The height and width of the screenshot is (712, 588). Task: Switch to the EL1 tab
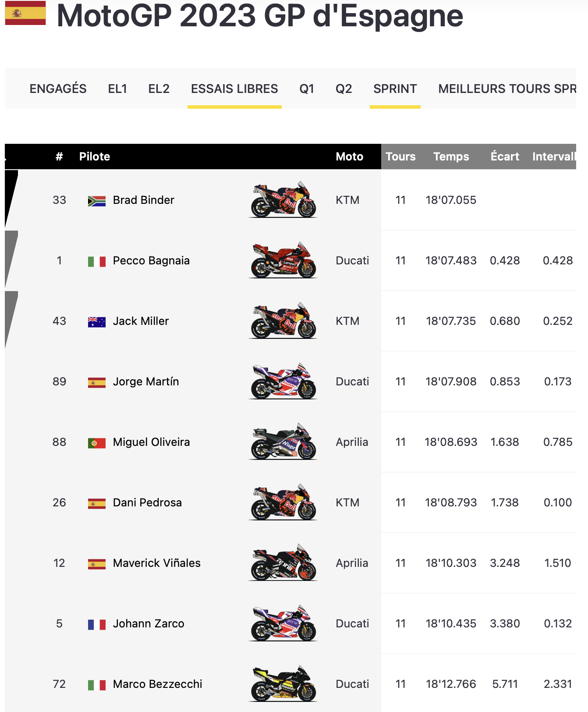tap(117, 89)
